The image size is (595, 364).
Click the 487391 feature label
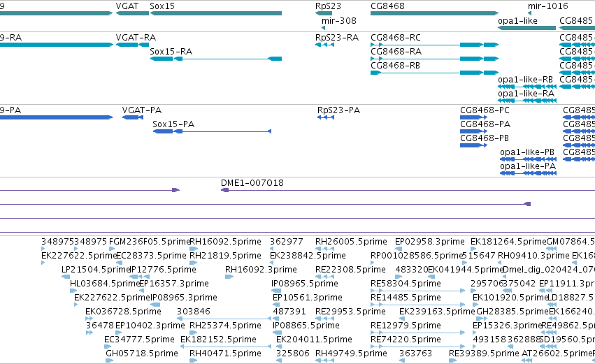(x=289, y=312)
